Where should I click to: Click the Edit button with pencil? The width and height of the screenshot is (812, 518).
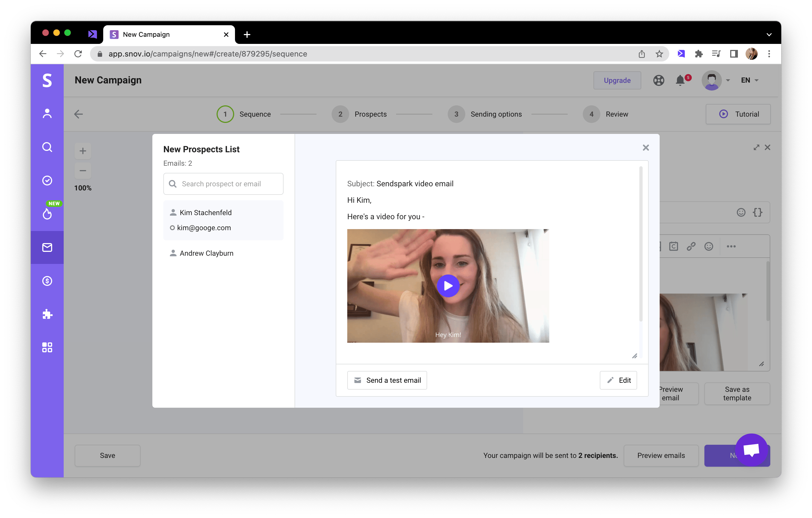pyautogui.click(x=618, y=380)
